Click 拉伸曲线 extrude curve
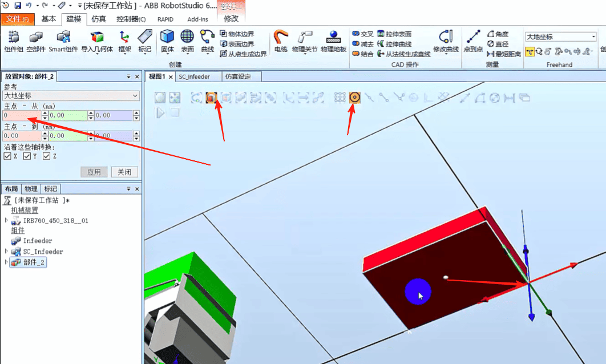The image size is (606, 364). coord(394,44)
